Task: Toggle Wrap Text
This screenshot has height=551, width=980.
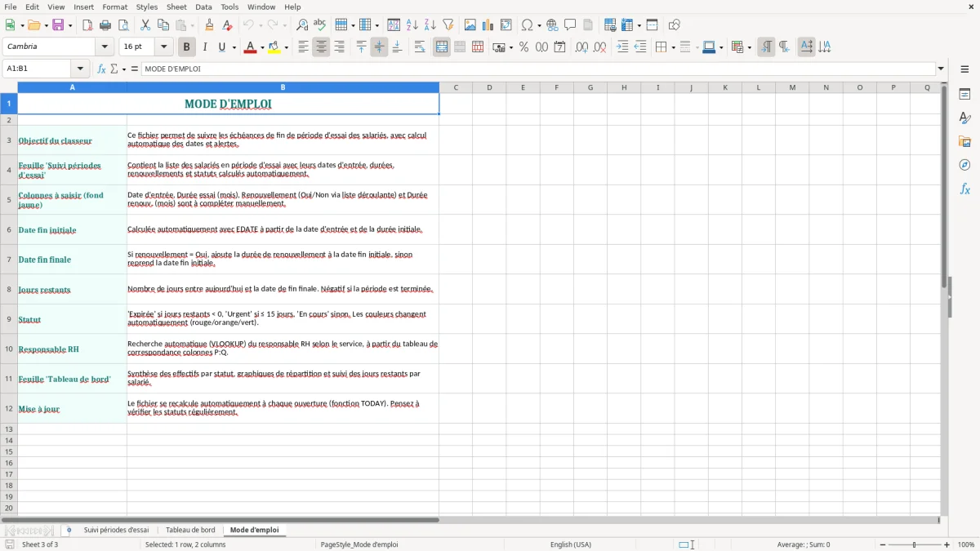Action: point(420,47)
